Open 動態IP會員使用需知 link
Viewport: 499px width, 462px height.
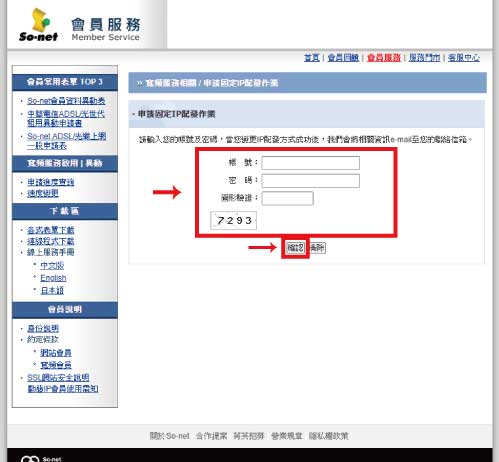(x=63, y=389)
